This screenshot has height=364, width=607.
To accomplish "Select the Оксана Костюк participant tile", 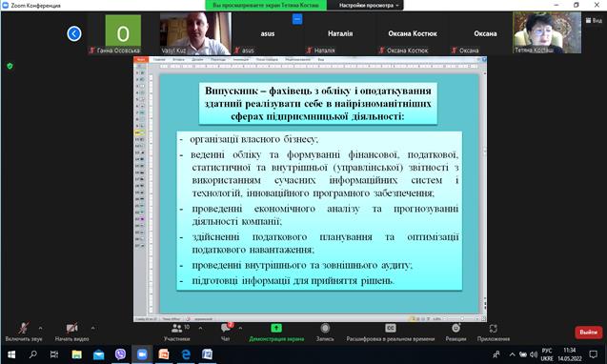I will (413, 34).
